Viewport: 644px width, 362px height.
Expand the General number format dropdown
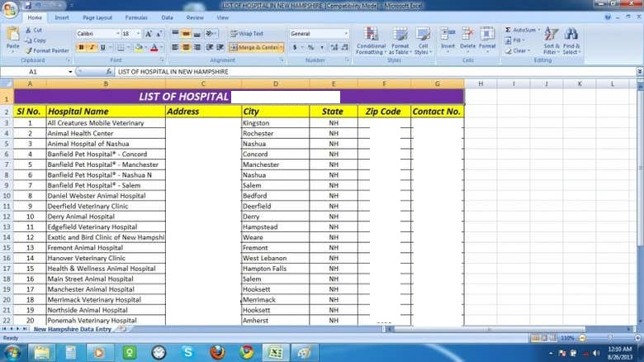[x=345, y=34]
